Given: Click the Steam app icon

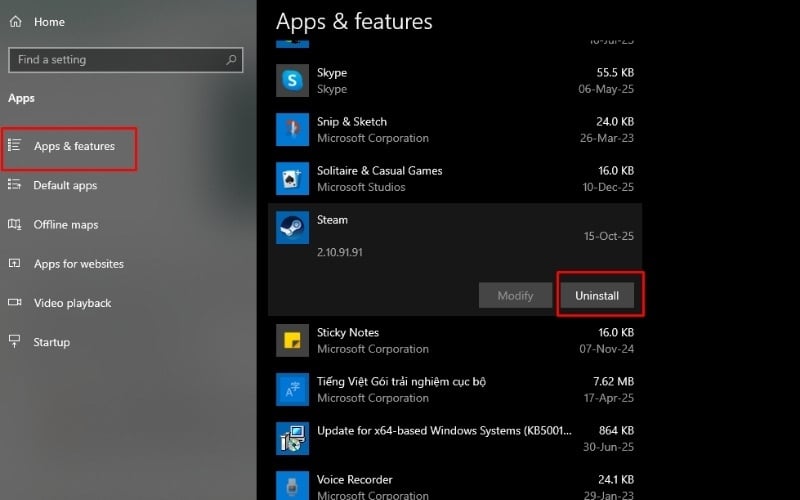Looking at the screenshot, I should pos(292,228).
